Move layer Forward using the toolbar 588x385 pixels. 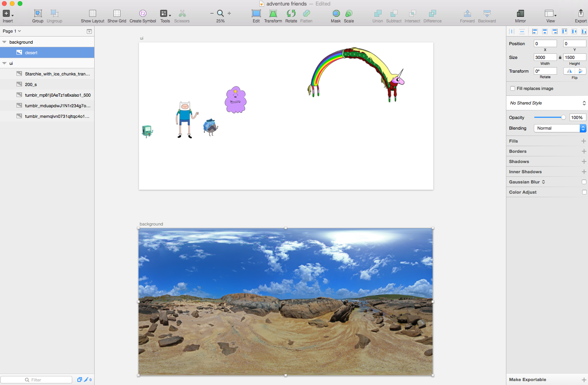point(467,13)
